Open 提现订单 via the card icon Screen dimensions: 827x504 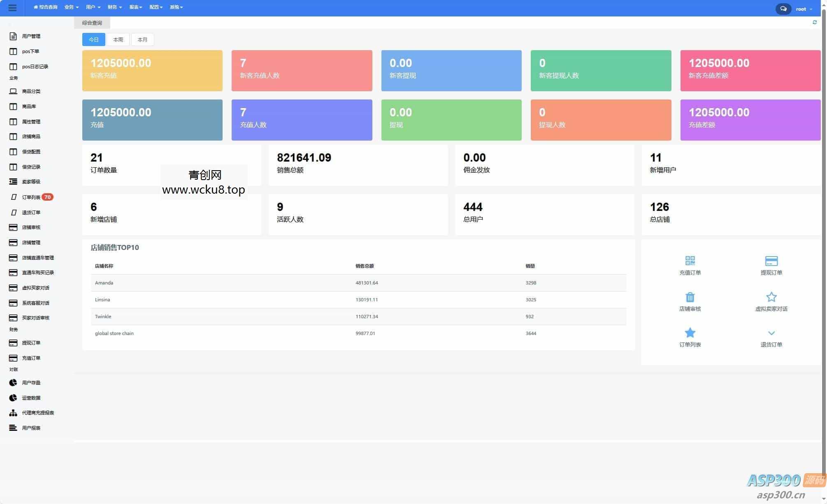771,261
